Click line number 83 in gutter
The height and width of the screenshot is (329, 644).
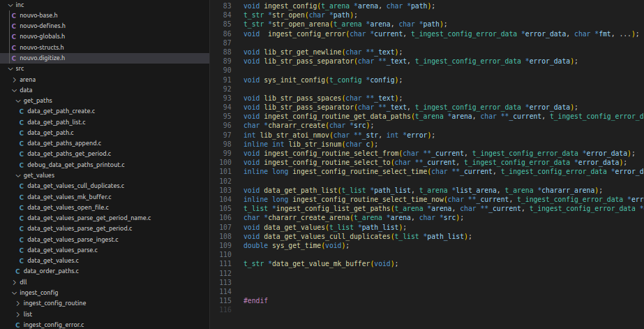227,6
